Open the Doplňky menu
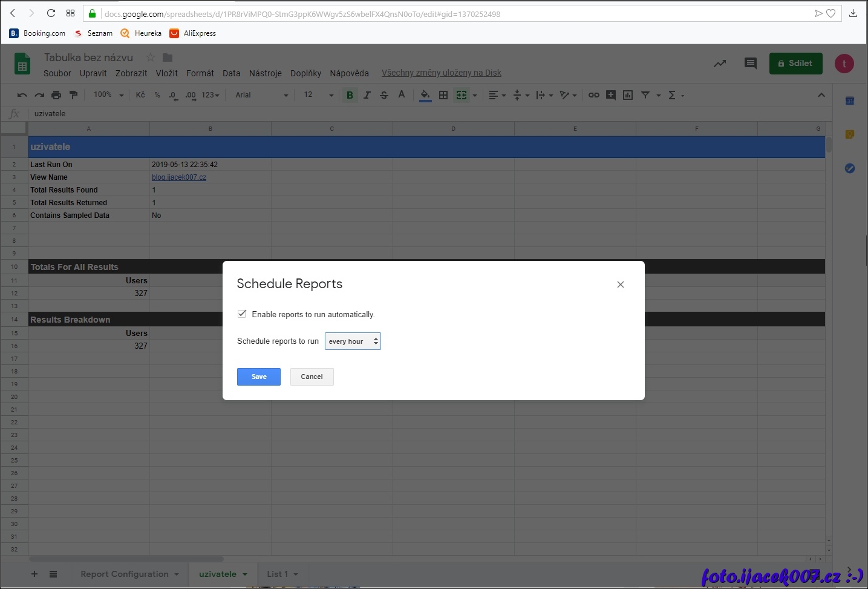Image resolution: width=868 pixels, height=589 pixels. click(305, 73)
